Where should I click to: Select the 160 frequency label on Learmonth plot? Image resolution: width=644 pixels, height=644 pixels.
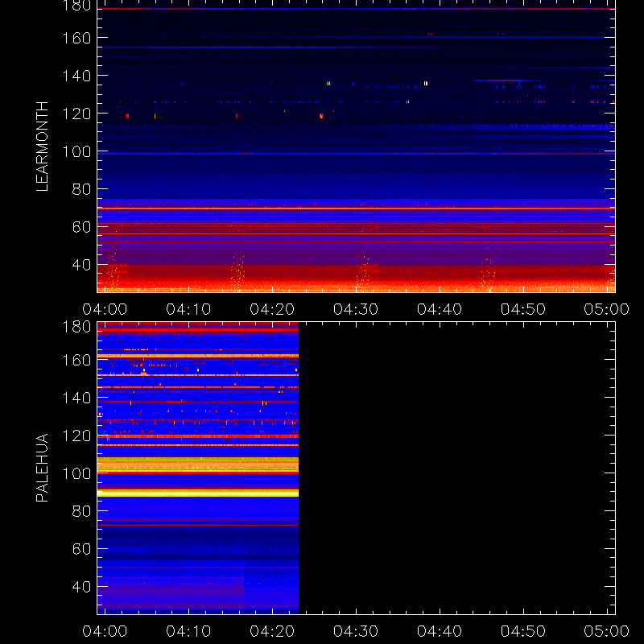pyautogui.click(x=76, y=38)
